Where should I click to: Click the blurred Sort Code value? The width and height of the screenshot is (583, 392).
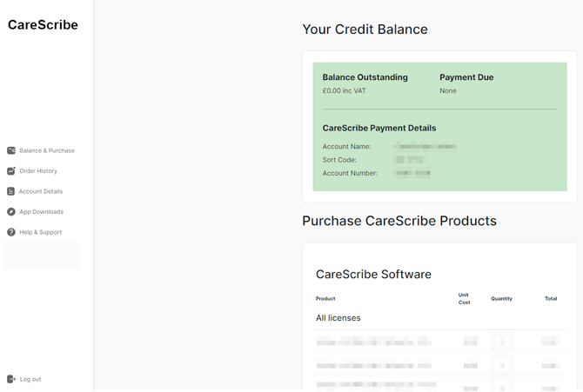click(408, 160)
